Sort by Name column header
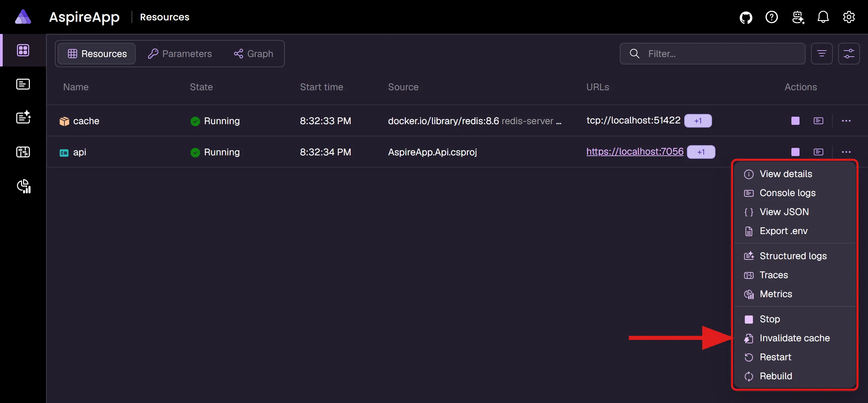Image resolution: width=868 pixels, height=403 pixels. 76,87
